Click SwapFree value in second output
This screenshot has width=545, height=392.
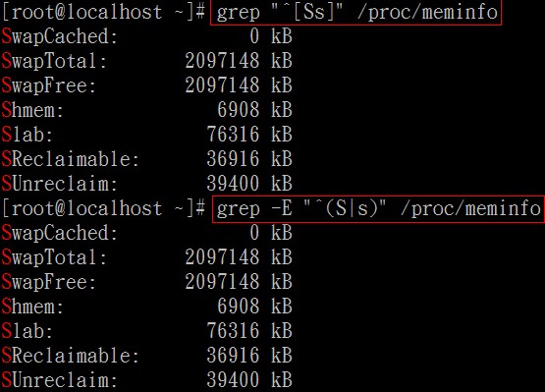coord(222,282)
